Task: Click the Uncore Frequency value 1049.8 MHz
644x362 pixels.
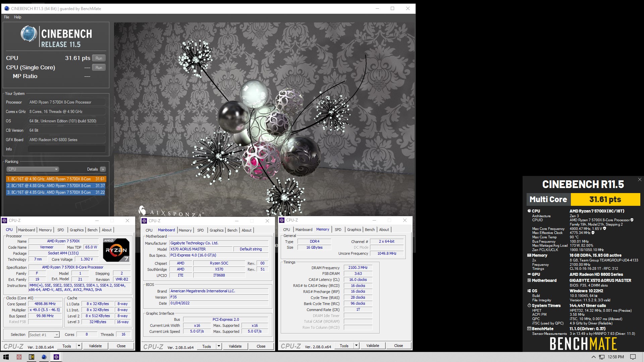Action: tap(387, 253)
